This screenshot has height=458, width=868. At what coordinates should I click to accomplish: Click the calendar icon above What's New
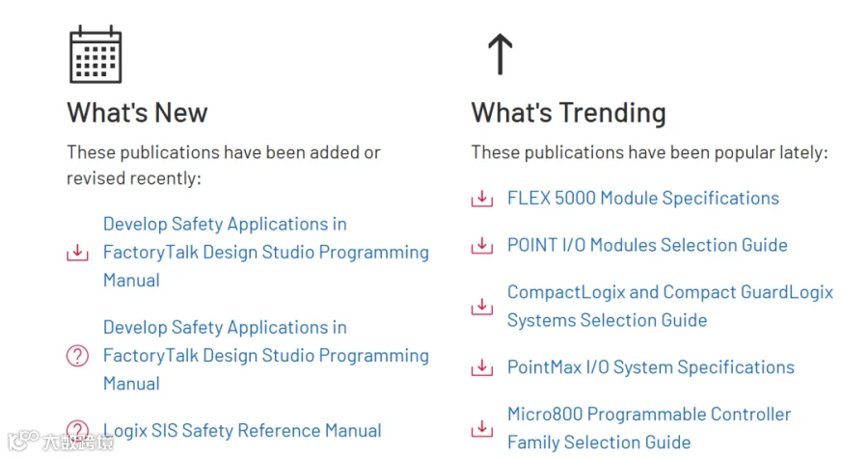click(x=95, y=54)
